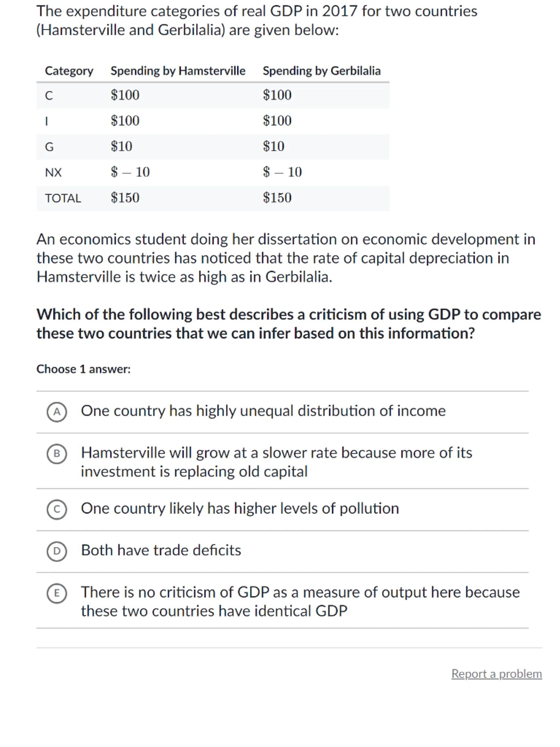Click the Category column header
The height and width of the screenshot is (747, 560).
[69, 71]
